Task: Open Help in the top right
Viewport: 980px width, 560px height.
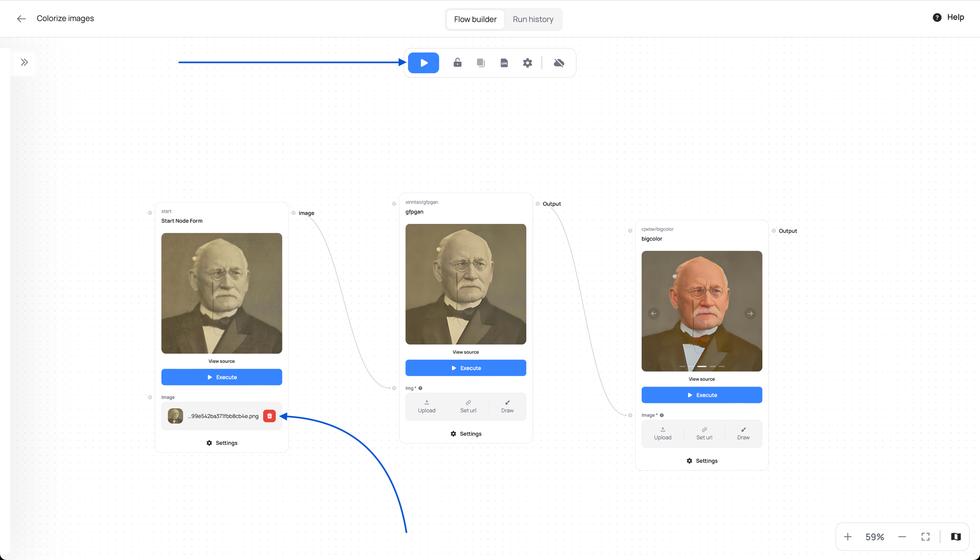Action: [x=948, y=17]
